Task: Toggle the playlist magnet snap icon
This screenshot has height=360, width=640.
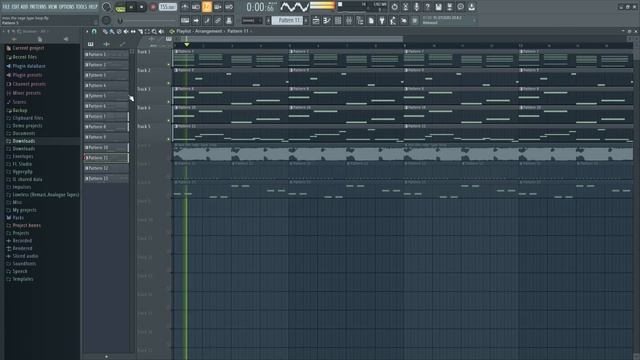Action: [94, 31]
